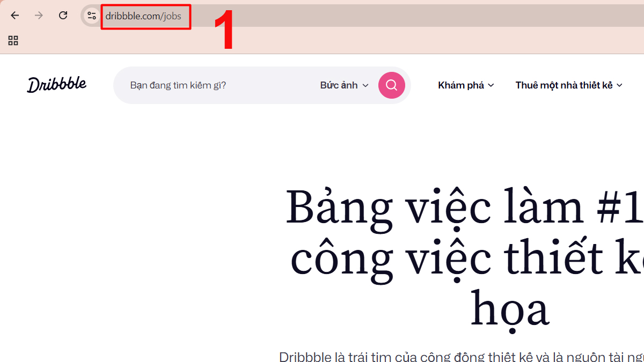
Task: Expand the 'Thuê một nhà thiết kế' menu
Action: pyautogui.click(x=569, y=85)
